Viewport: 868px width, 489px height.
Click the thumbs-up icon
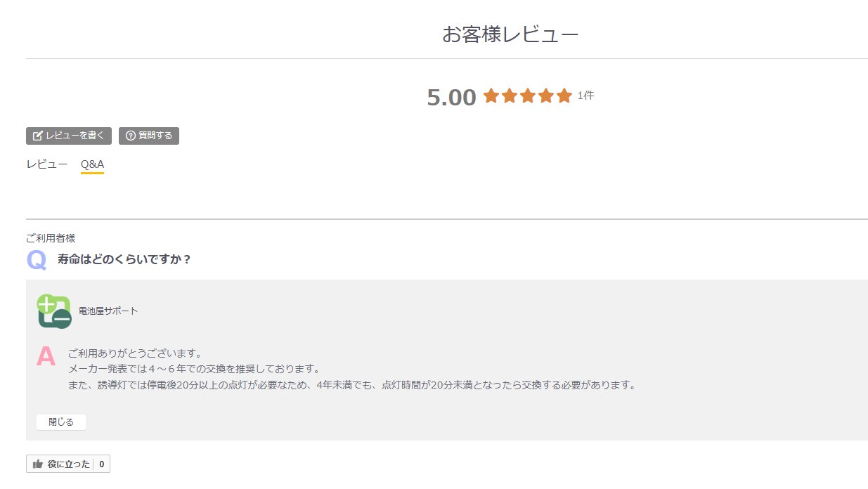(x=38, y=464)
